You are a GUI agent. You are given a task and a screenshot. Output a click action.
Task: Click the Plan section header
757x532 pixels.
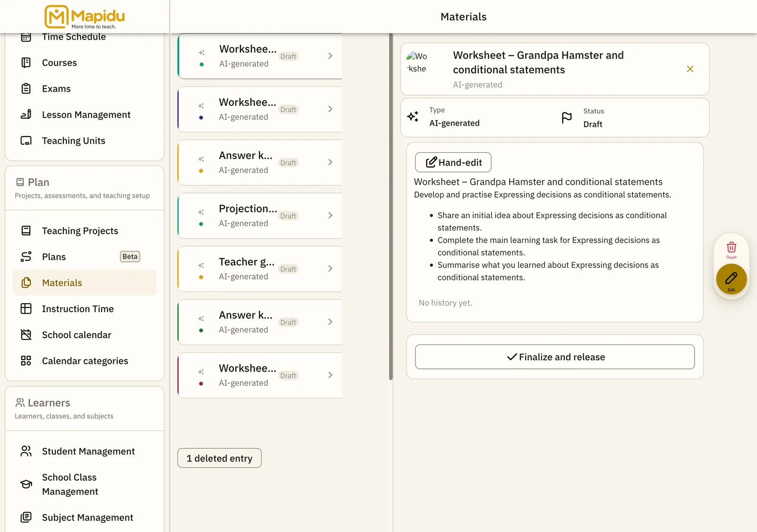85,188
